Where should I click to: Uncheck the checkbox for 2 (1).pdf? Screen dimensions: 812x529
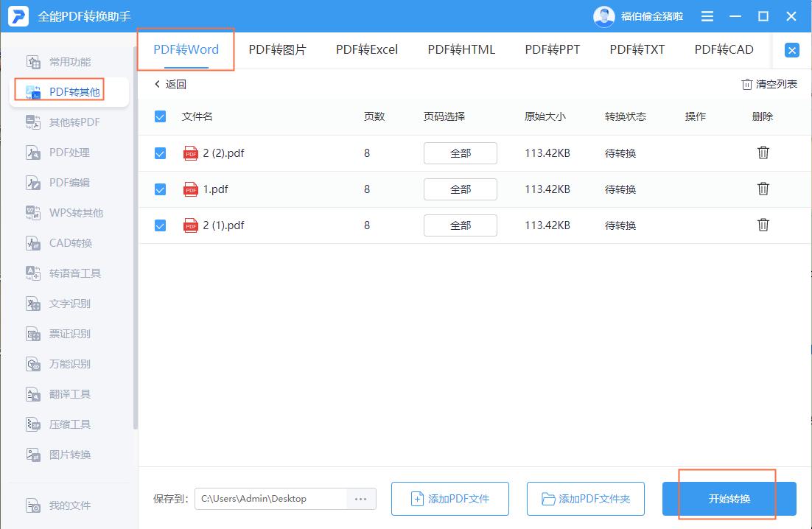(160, 225)
